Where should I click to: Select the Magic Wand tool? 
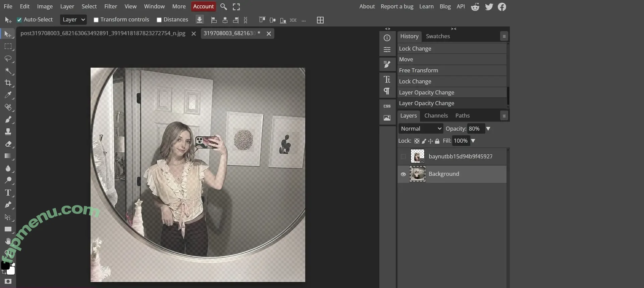8,71
